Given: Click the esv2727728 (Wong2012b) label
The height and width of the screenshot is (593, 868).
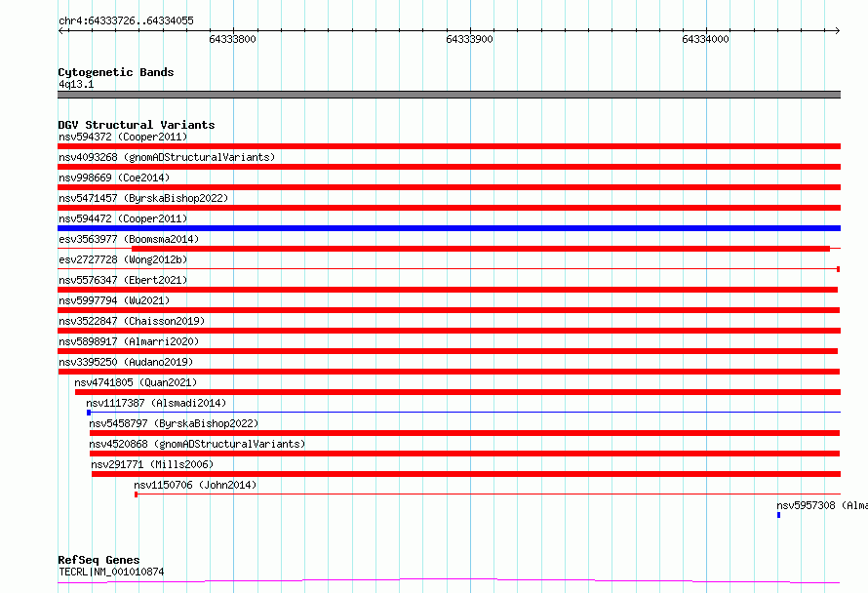Looking at the screenshot, I should coord(123,259).
